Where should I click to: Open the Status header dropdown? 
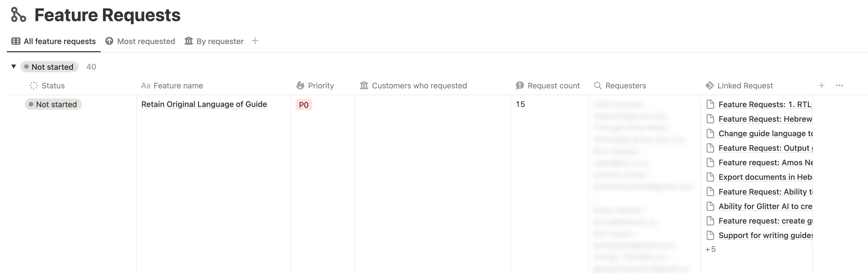click(x=53, y=86)
